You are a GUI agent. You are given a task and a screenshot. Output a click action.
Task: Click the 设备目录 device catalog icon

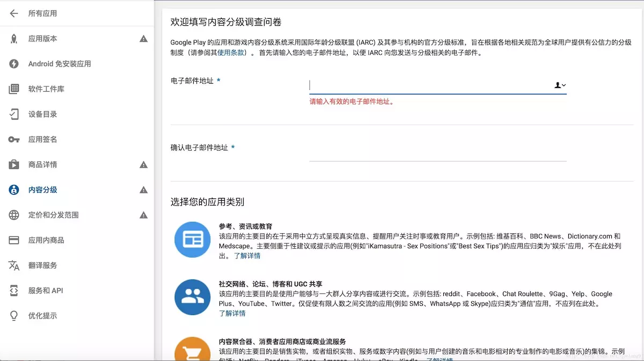click(x=13, y=114)
